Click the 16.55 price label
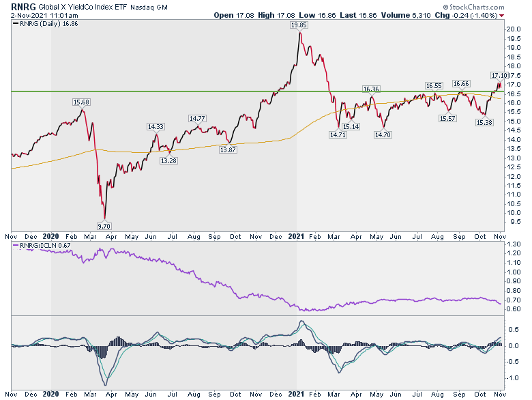 (434, 85)
